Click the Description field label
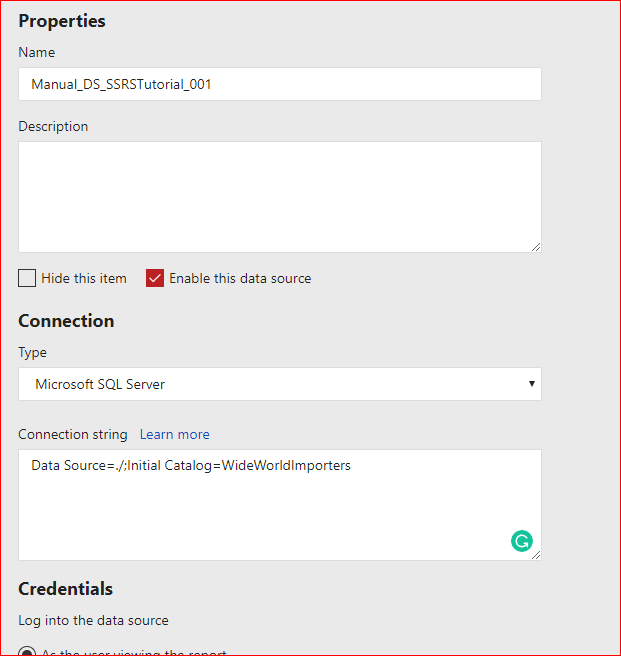 (53, 126)
